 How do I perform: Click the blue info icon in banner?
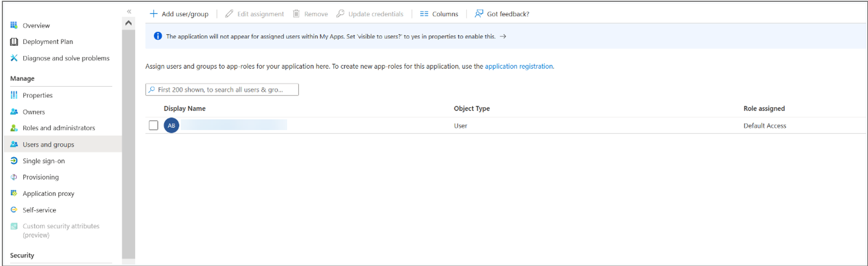[158, 36]
